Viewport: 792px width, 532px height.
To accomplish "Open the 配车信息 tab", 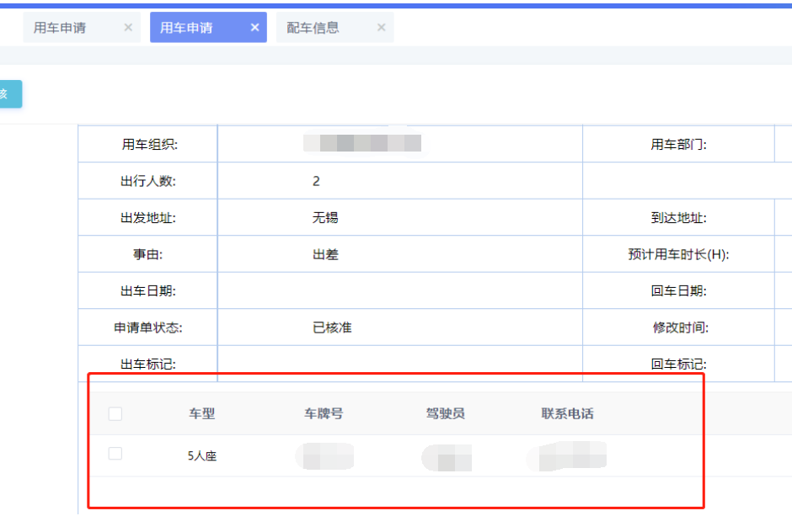I will (334, 27).
